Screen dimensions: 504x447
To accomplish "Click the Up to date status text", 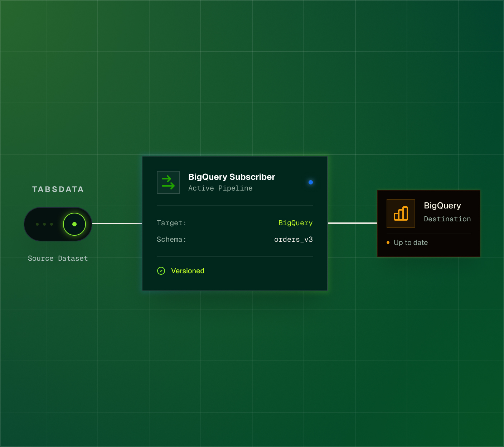I will click(x=411, y=242).
